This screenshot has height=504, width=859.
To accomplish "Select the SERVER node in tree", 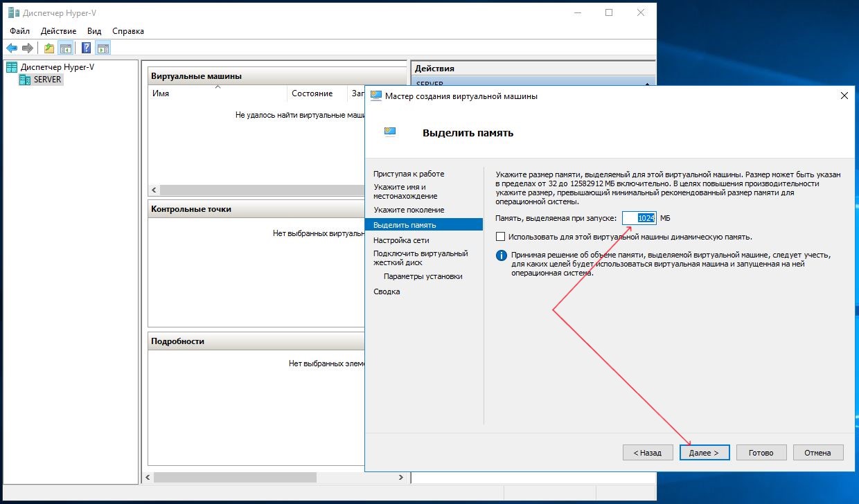I will pyautogui.click(x=47, y=80).
